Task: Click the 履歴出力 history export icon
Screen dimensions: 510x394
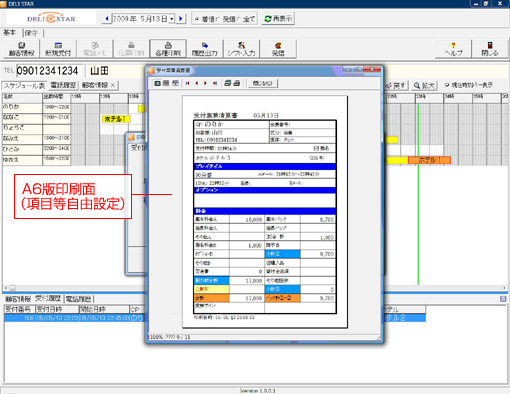Action: pos(205,49)
